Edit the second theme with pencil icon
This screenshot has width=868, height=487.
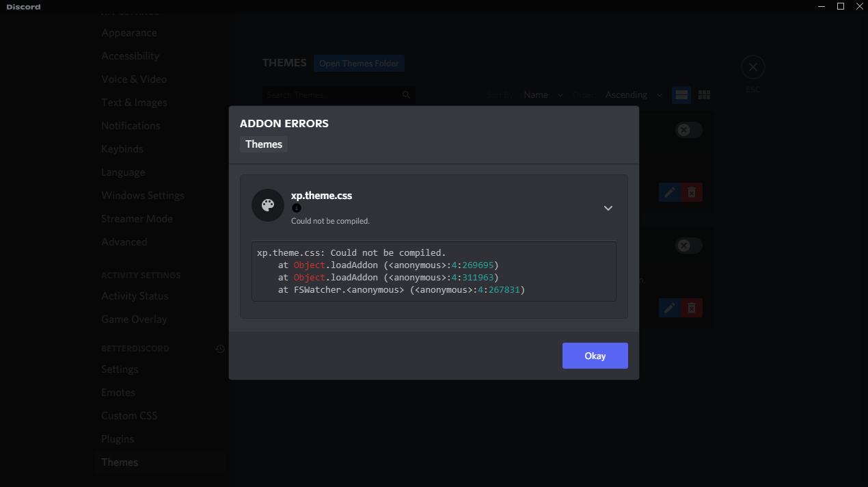tap(670, 308)
